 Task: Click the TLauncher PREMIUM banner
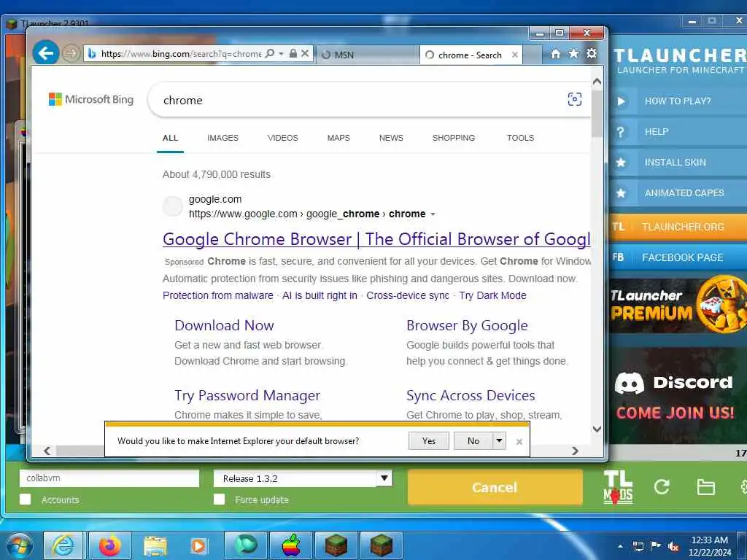678,305
